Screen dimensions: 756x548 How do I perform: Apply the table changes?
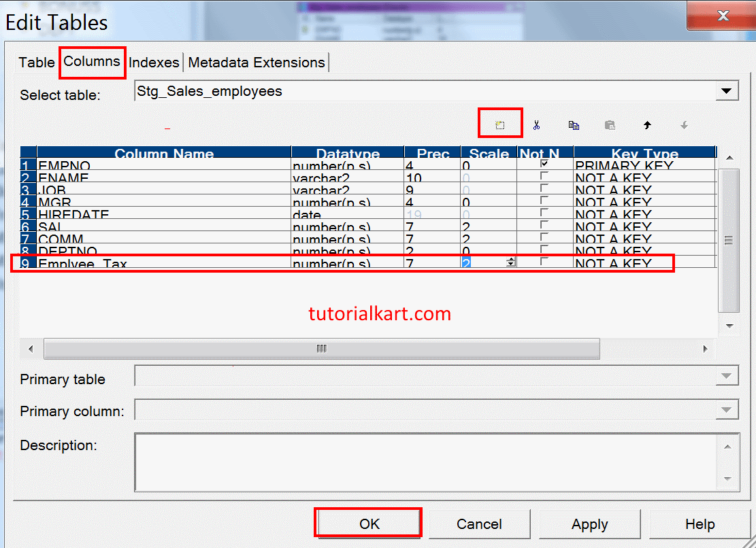click(589, 524)
